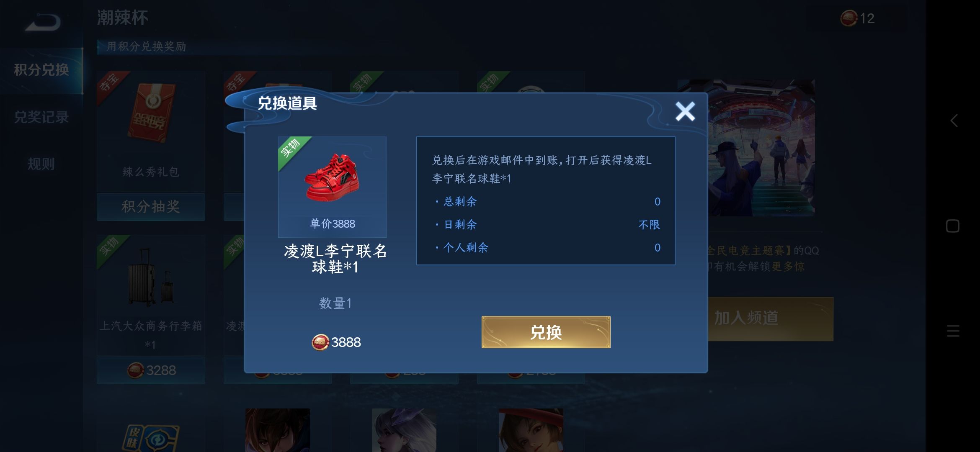
Task: Open the 兑奖记录 sidebar tab
Action: [41, 117]
